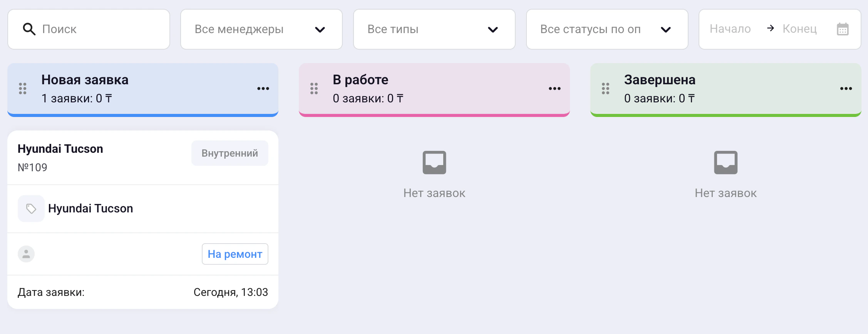The image size is (868, 334).
Task: Click the На ремонт button
Action: 235,254
